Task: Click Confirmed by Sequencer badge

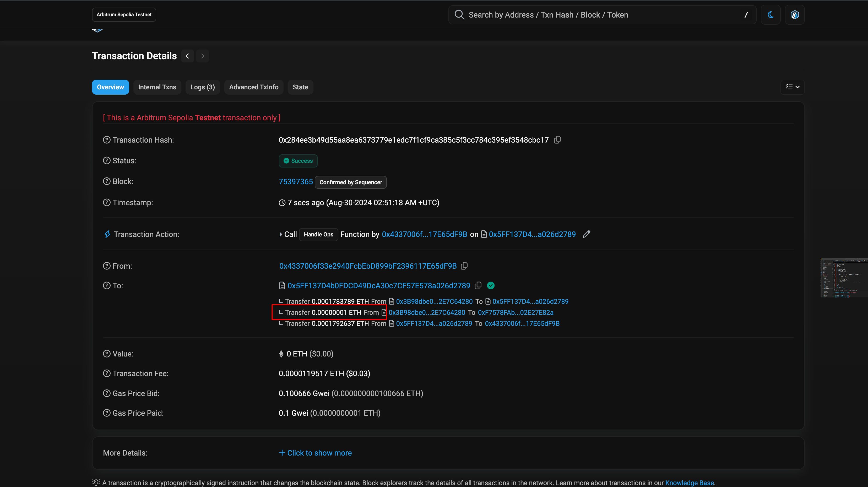Action: tap(350, 182)
